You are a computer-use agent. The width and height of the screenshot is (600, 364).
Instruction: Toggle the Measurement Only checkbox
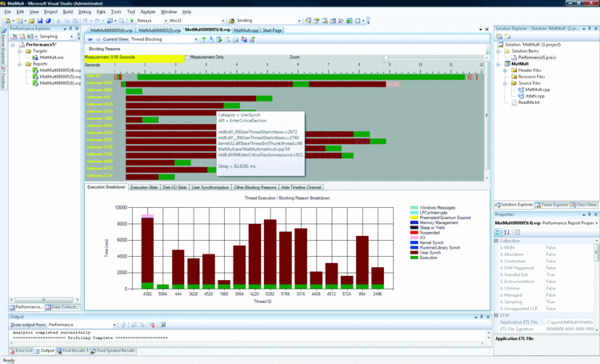point(187,58)
